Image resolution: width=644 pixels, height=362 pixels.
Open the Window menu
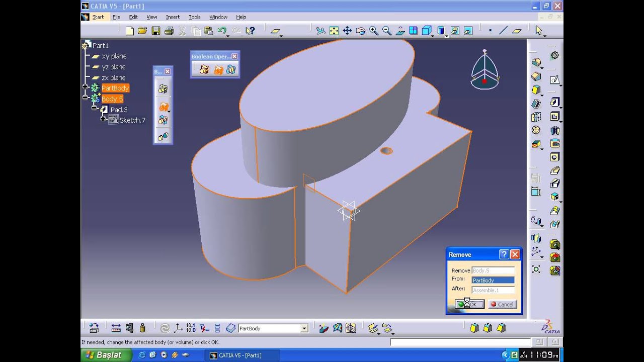(x=218, y=17)
